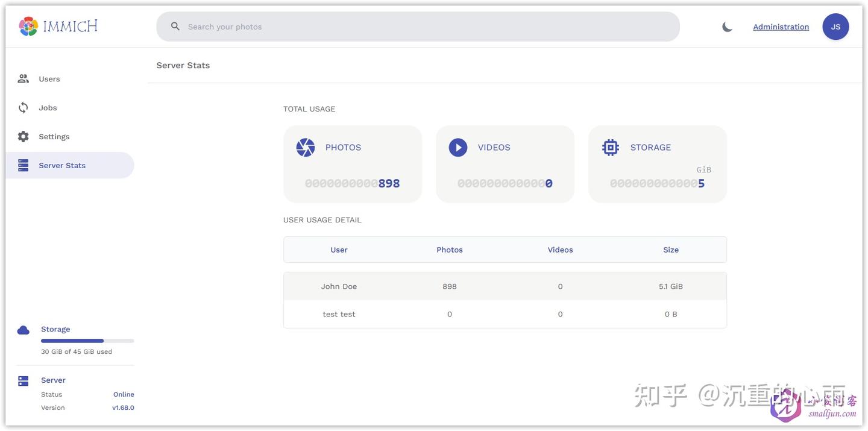Open the JS user avatar menu
Viewport: 868px width, 431px height.
coord(835,27)
